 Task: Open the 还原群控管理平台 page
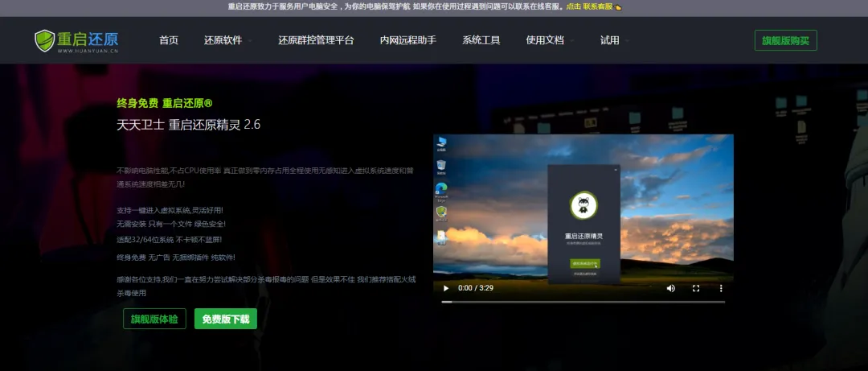pyautogui.click(x=316, y=40)
